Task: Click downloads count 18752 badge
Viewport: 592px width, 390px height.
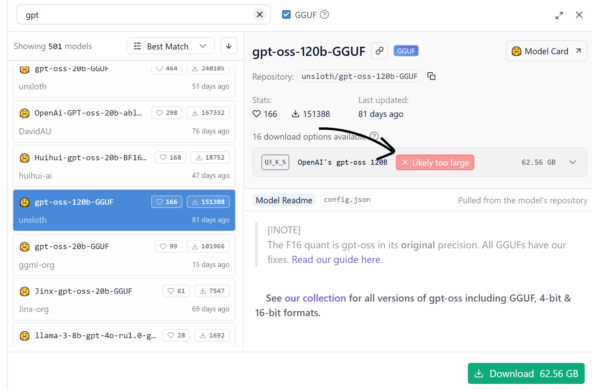Action: pyautogui.click(x=210, y=157)
